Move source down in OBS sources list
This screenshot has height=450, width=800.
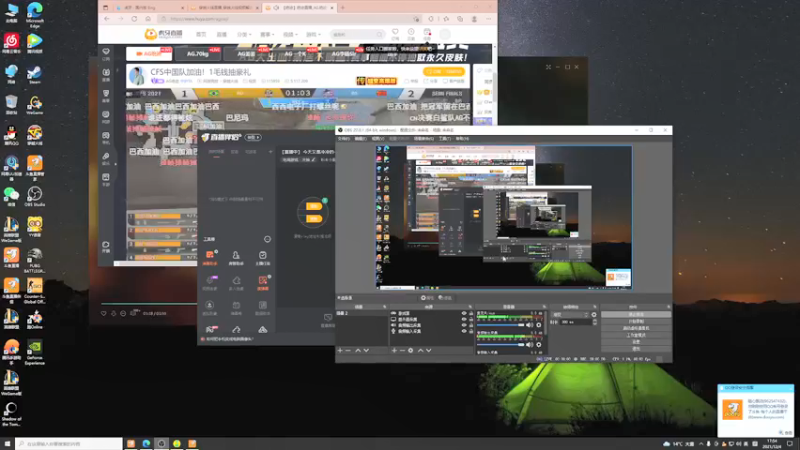(x=429, y=351)
